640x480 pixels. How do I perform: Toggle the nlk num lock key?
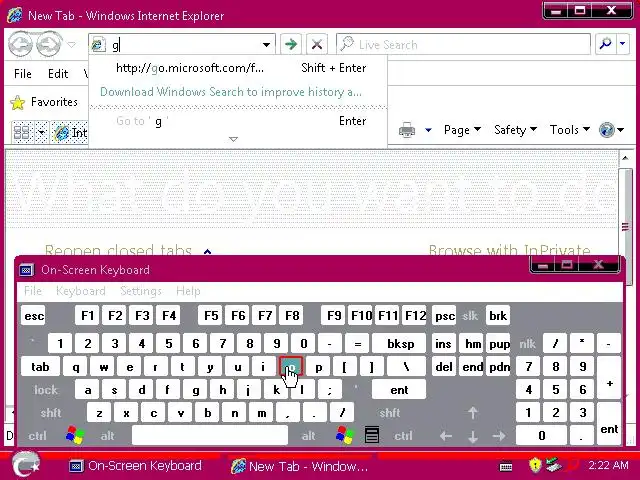(x=527, y=344)
